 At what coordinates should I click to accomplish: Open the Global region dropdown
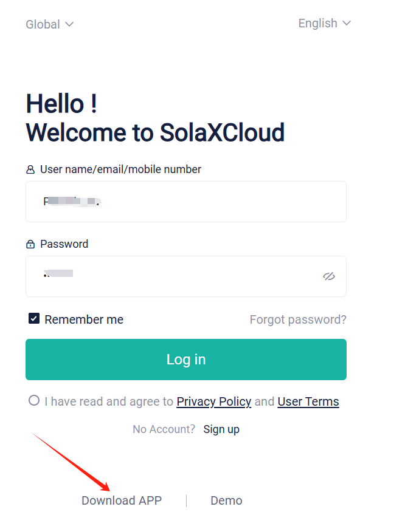point(50,24)
